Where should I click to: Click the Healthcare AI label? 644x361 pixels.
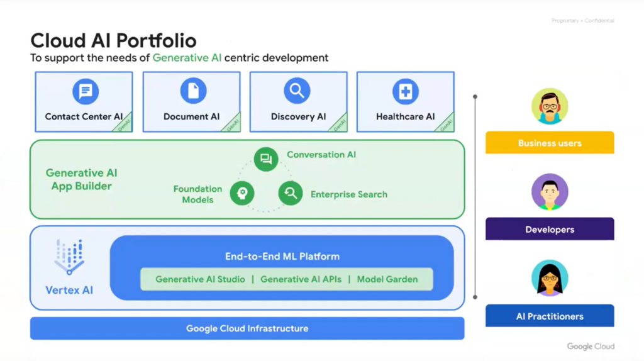click(406, 116)
